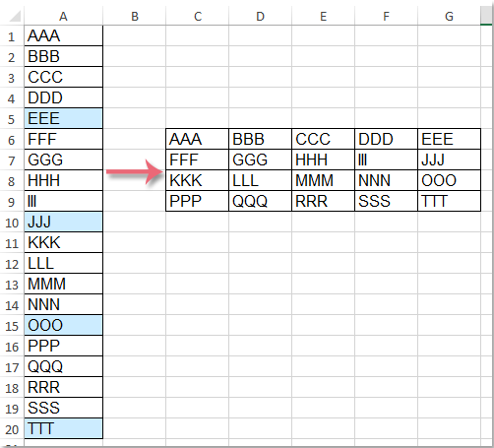Viewport: 494px width, 448px height.
Task: Select row 5 header
Action: tap(12, 119)
